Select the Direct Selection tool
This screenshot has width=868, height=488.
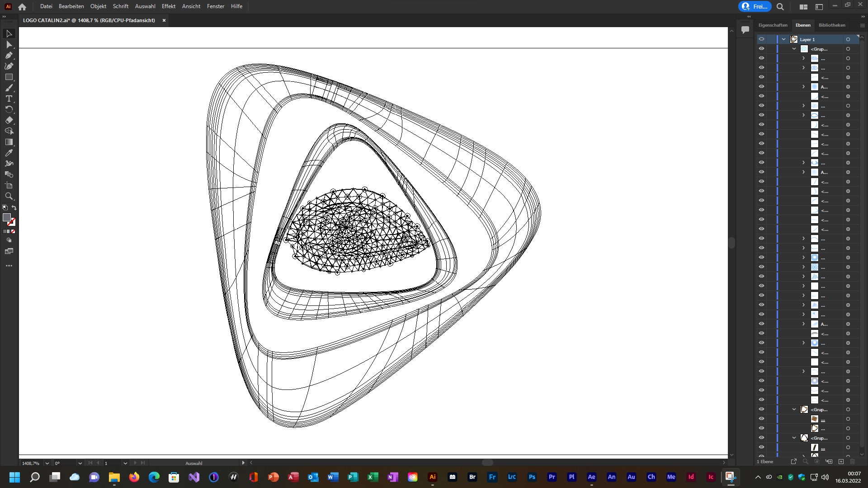9,45
